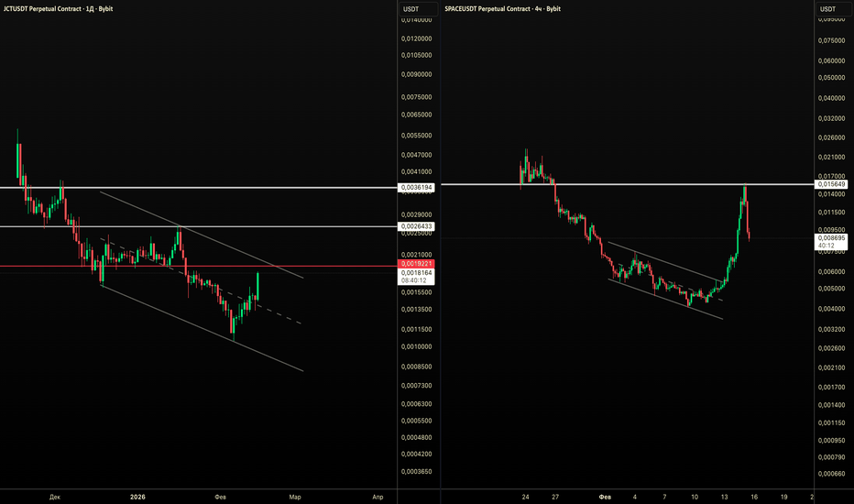Click price scale value 0,0090000
Image resolution: width=854 pixels, height=504 pixels.
point(417,74)
